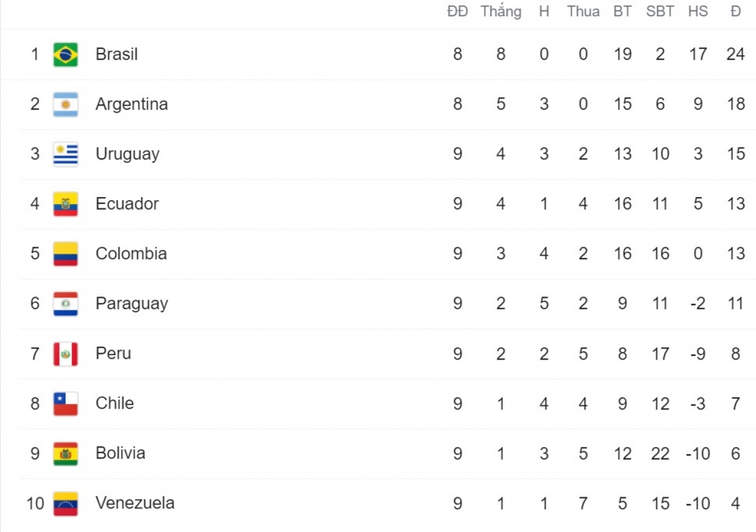The image size is (756, 532).
Task: Click the ĐĐ column header
Action: (458, 11)
